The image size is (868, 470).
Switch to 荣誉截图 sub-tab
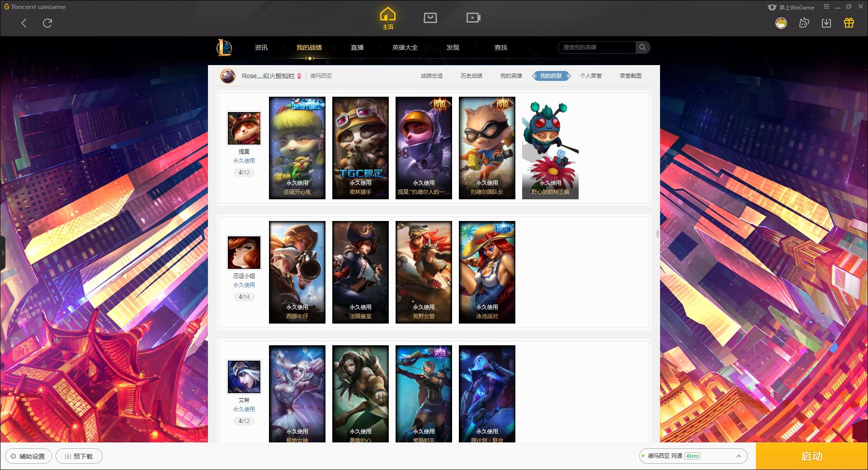click(x=631, y=76)
